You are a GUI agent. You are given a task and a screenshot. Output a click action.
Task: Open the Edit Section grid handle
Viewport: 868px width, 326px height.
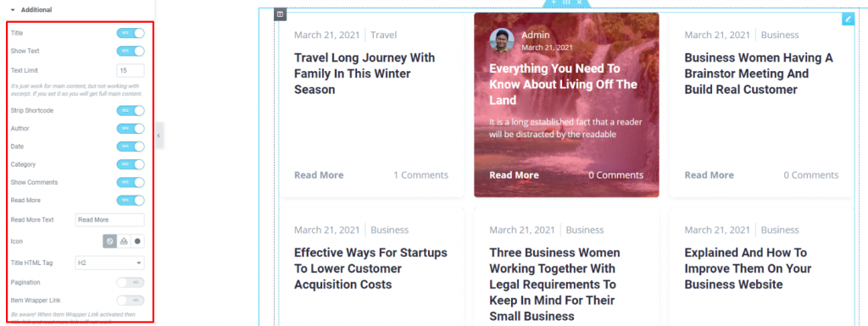[566, 3]
